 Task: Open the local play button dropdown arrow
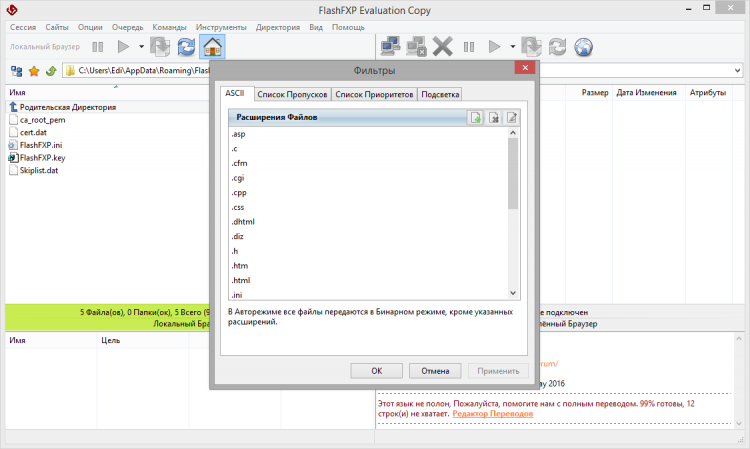pyautogui.click(x=141, y=47)
